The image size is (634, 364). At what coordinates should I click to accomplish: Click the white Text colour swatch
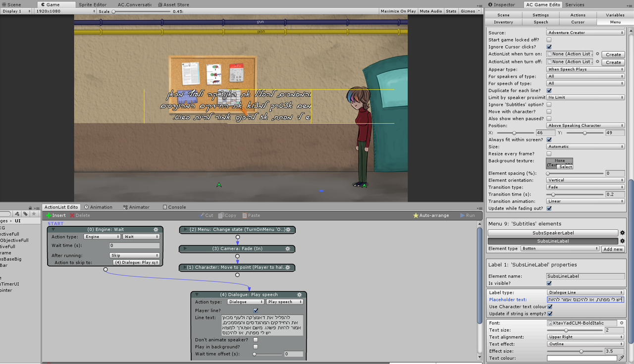582,358
